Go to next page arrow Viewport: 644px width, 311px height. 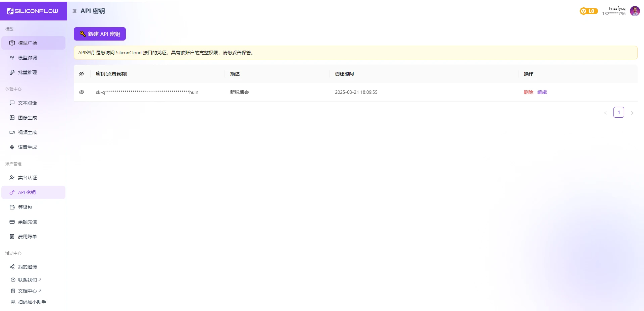tap(632, 113)
